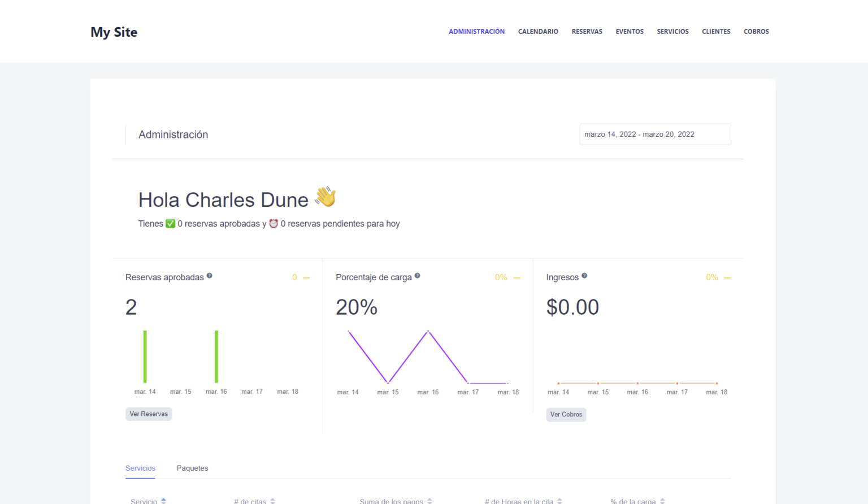Open the date range picker field
This screenshot has width=868, height=504.
(655, 134)
